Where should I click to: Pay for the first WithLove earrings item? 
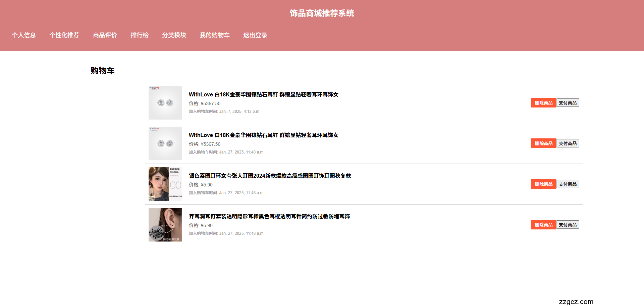coord(568,102)
